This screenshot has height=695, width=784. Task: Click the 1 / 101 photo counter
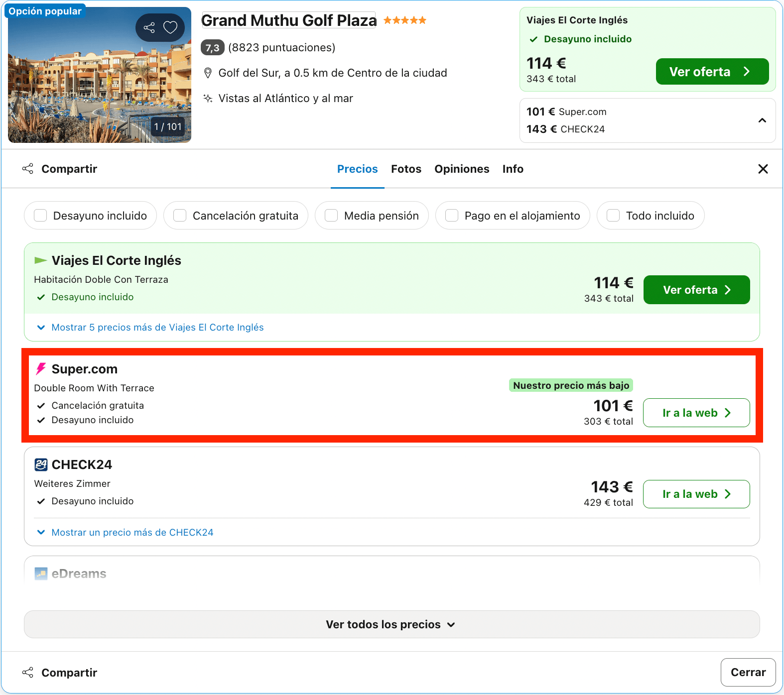click(x=168, y=127)
